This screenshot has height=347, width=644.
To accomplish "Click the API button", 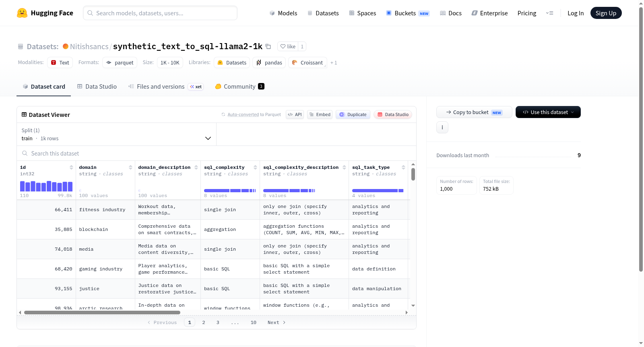I will click(295, 114).
